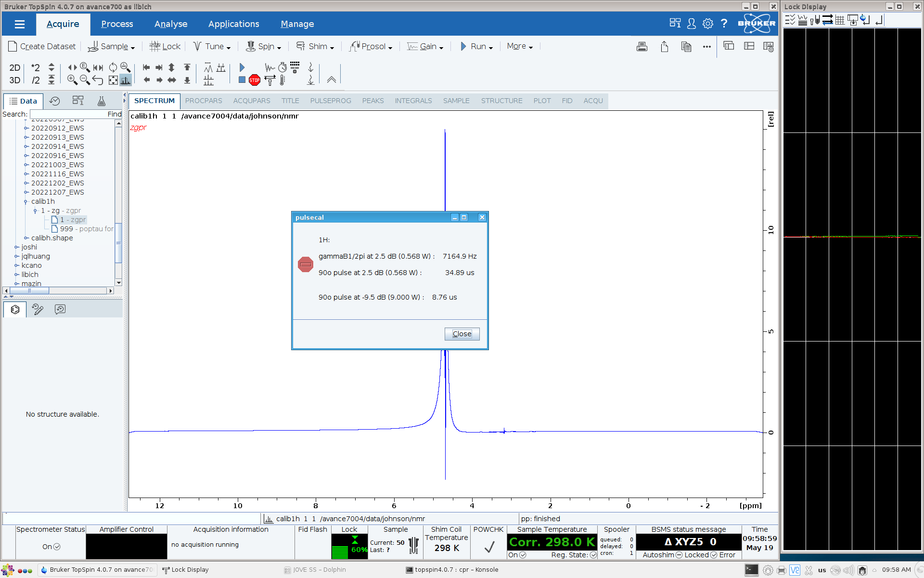The height and width of the screenshot is (578, 924).
Task: Click the zoom out magnifier icon
Action: (x=85, y=80)
